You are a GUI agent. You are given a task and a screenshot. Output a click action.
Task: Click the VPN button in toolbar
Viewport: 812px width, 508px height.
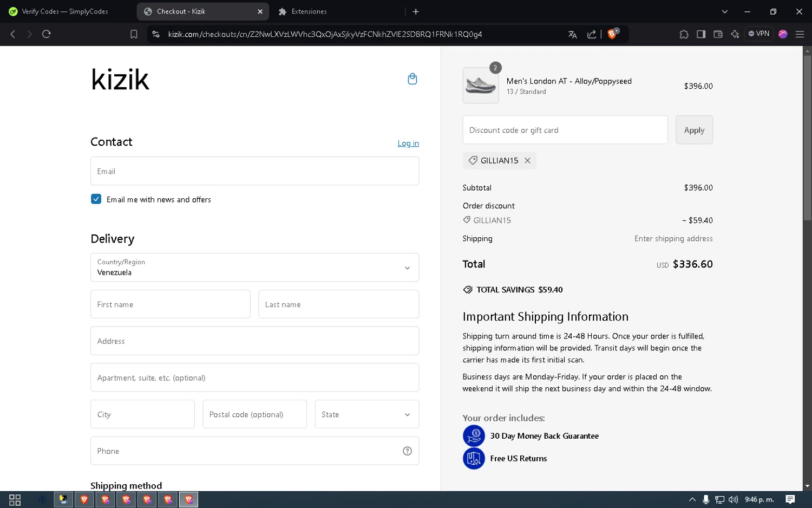pos(759,34)
